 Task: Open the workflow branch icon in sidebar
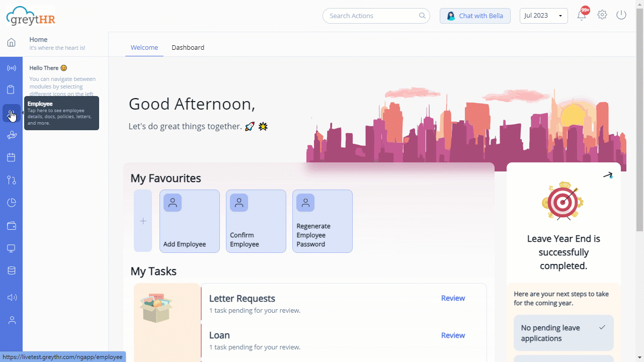click(11, 180)
